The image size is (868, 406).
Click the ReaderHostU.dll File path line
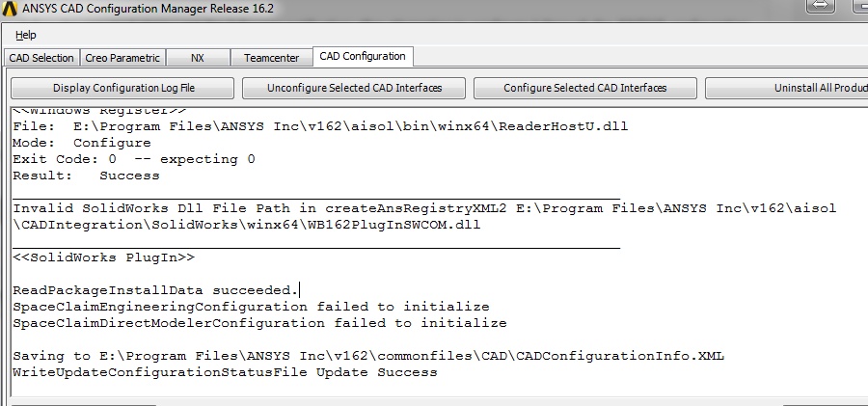click(x=320, y=126)
